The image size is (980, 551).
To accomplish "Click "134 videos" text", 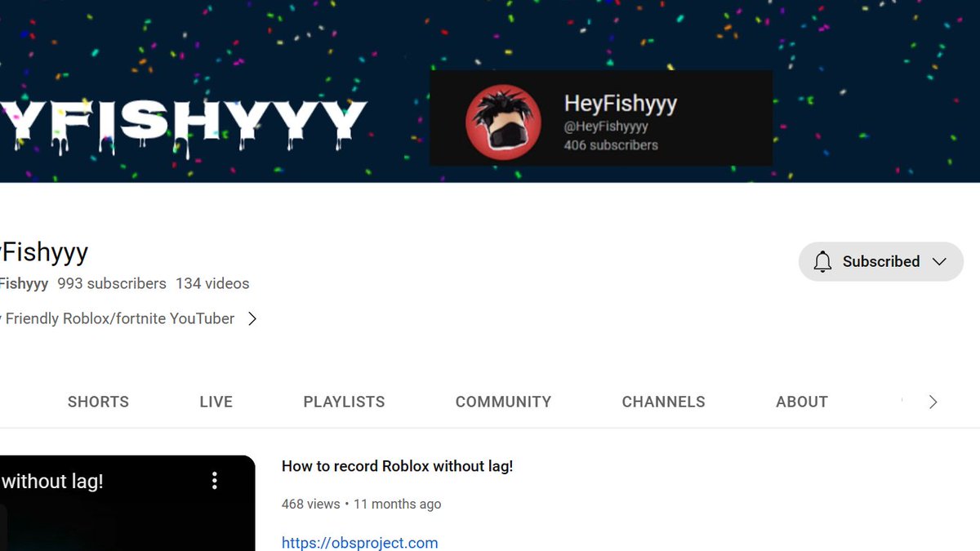I will tap(212, 284).
